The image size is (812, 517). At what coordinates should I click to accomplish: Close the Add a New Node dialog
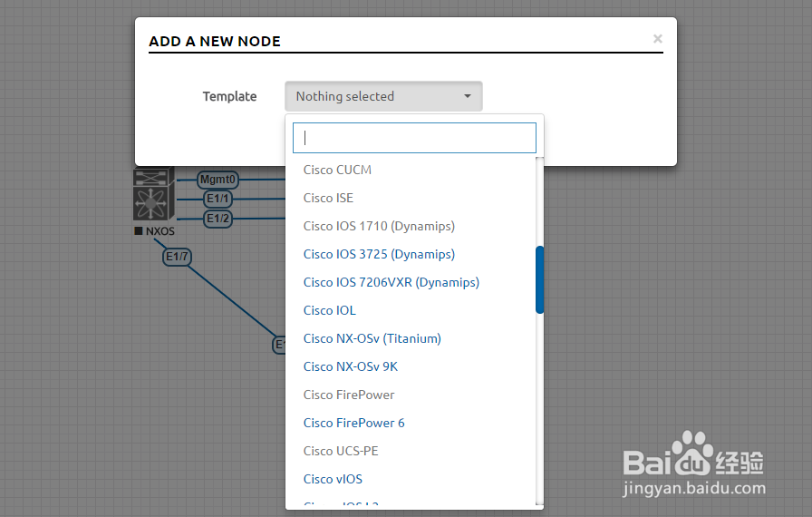pos(658,39)
